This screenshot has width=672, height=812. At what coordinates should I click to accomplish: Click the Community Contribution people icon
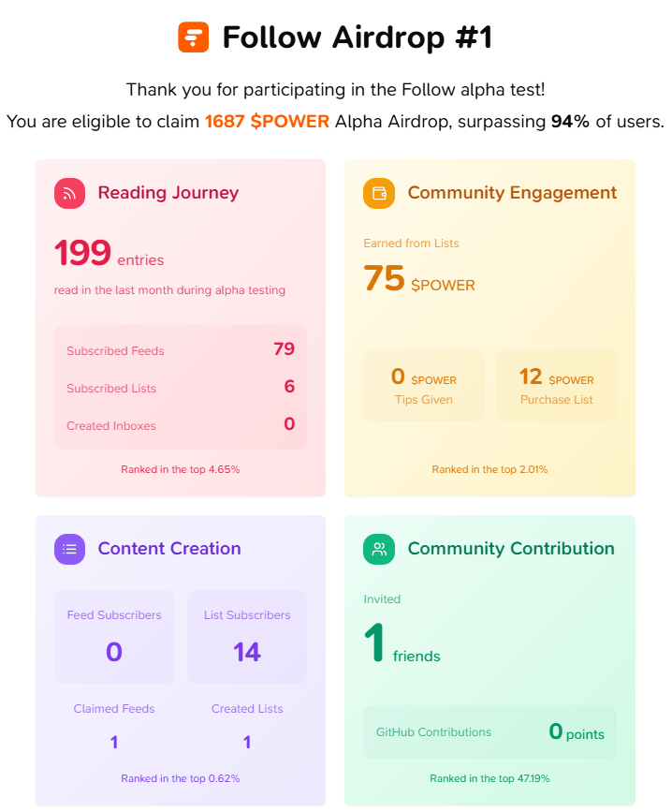[x=379, y=549]
